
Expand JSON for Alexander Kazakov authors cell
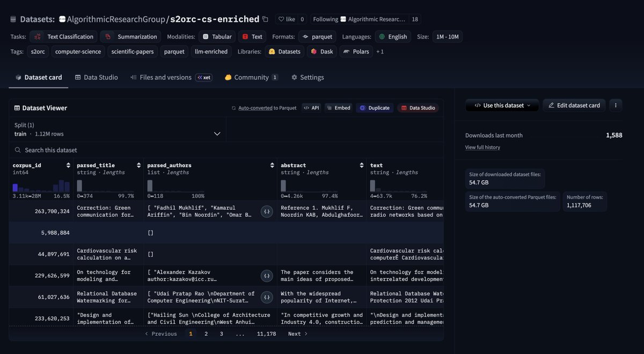[x=267, y=276]
